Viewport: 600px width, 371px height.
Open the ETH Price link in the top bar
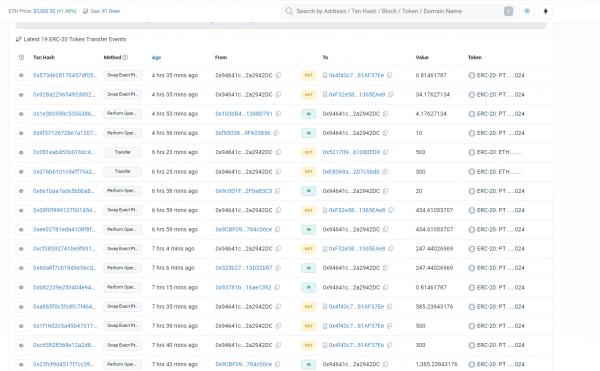click(x=55, y=11)
